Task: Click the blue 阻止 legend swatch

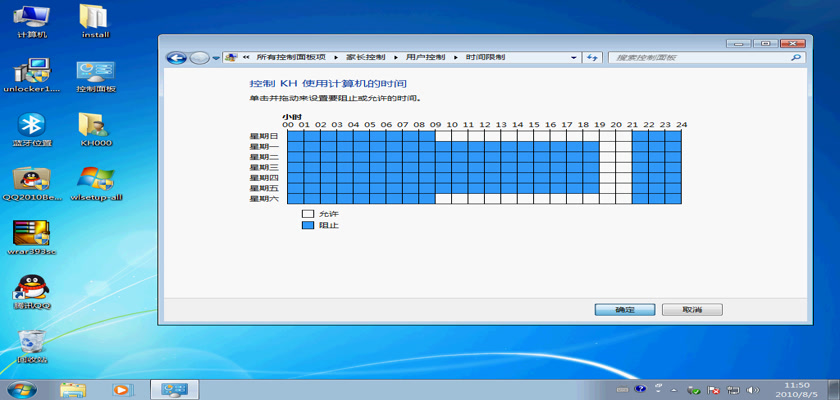Action: [308, 226]
